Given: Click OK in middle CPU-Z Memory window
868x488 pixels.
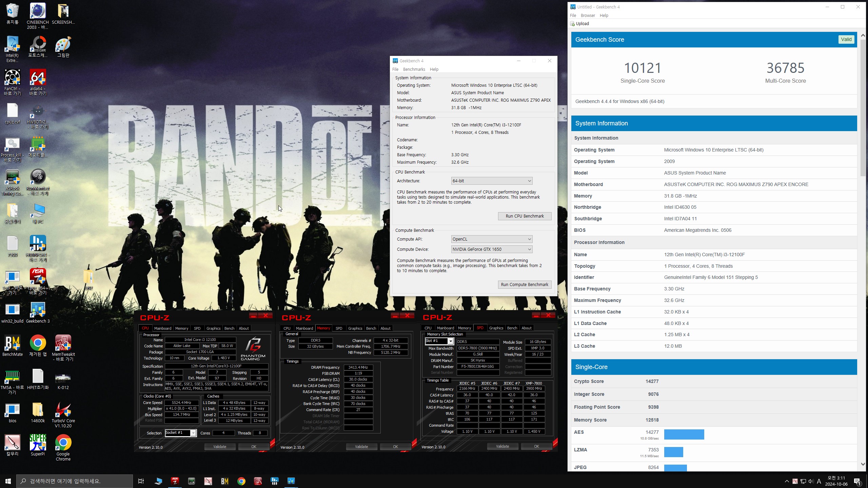Looking at the screenshot, I should (x=395, y=447).
